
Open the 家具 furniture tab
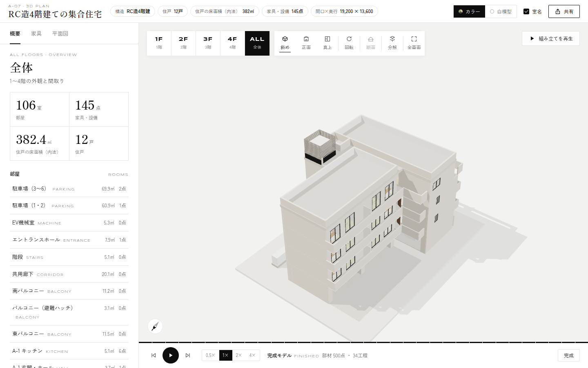pyautogui.click(x=36, y=34)
